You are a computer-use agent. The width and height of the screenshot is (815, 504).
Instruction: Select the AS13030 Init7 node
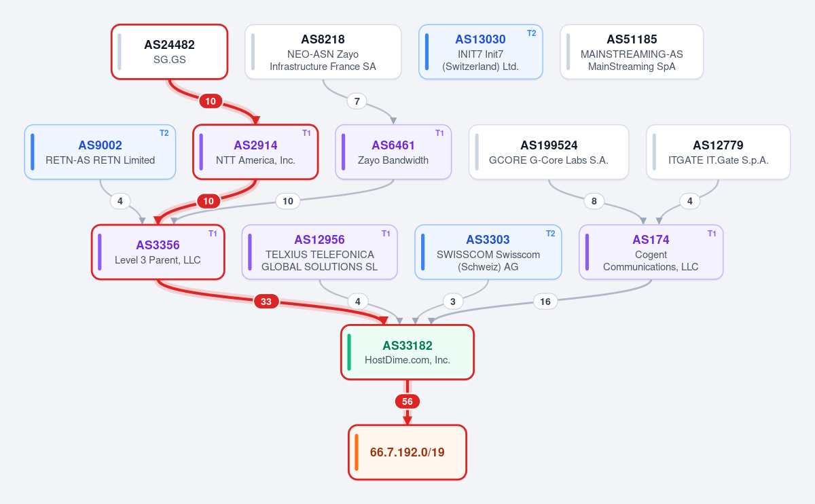[x=480, y=52]
